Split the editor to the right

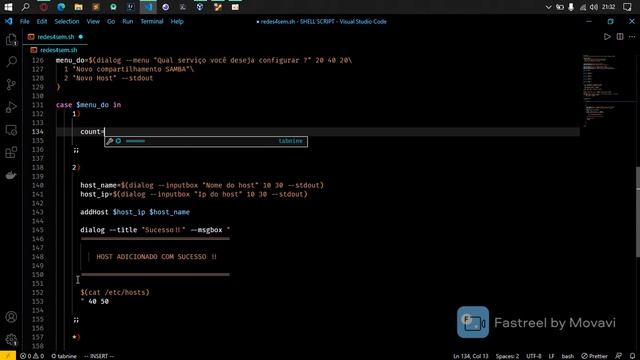(x=620, y=37)
